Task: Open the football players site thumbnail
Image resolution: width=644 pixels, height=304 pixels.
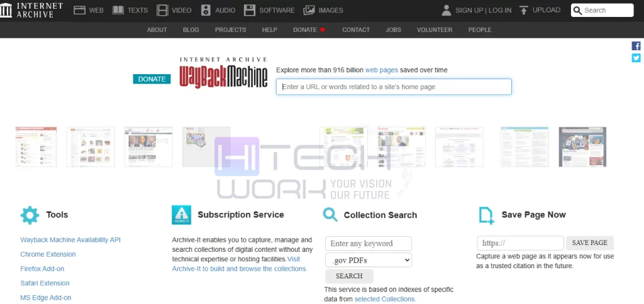Action: (x=582, y=147)
